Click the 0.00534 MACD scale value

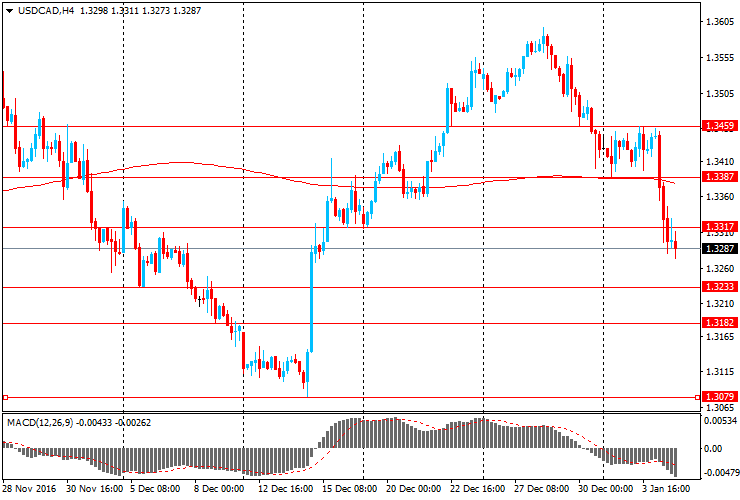point(720,421)
